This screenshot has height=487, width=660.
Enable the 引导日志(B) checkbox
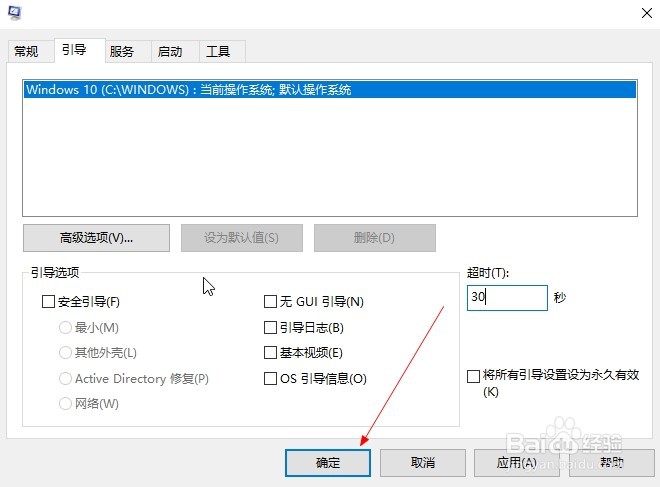pos(270,327)
